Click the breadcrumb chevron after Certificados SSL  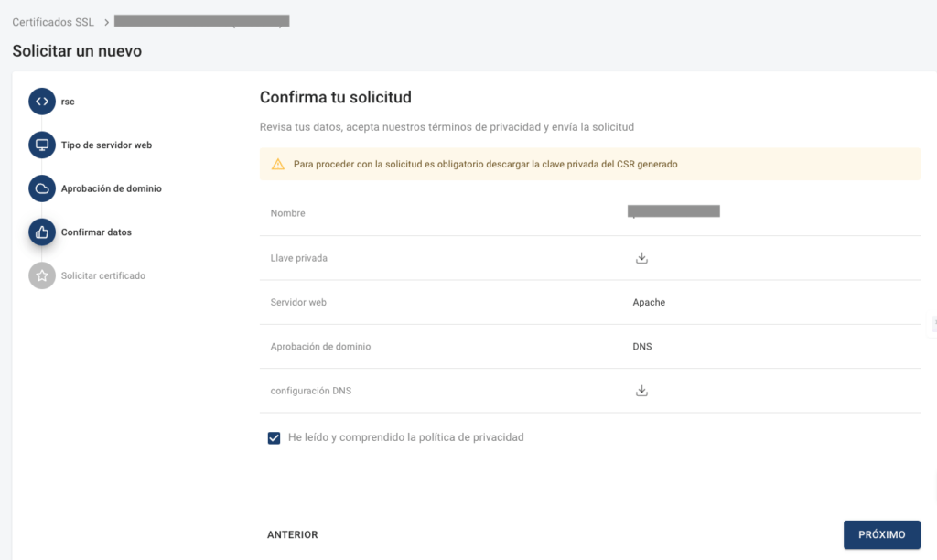106,22
